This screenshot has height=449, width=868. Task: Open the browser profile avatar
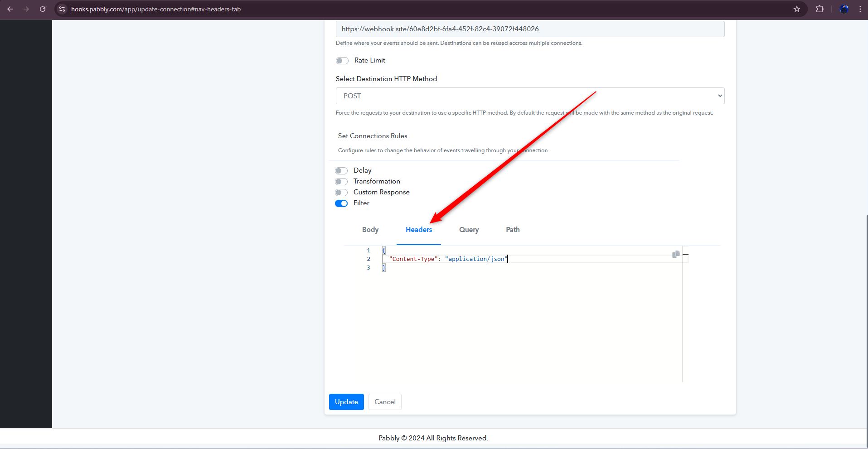click(844, 9)
